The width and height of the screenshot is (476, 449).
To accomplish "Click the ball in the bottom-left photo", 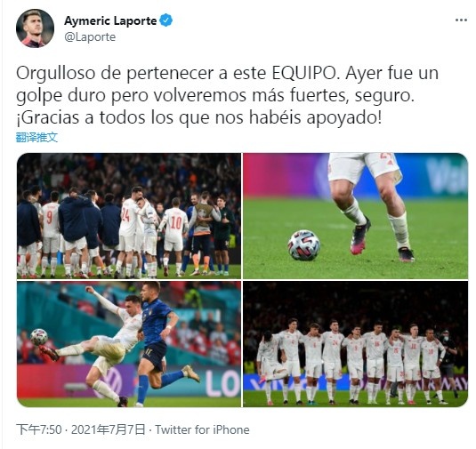I will (39, 337).
